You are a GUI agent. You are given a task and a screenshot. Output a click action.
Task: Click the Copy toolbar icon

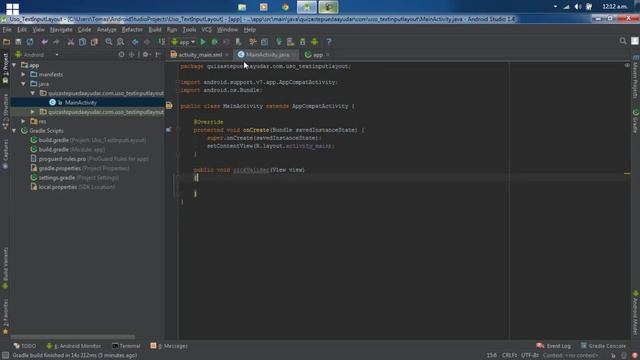[82, 42]
